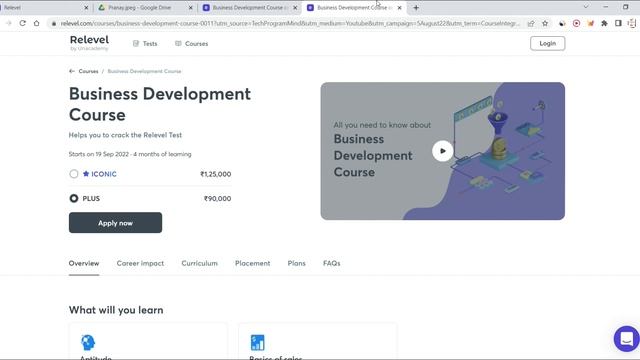Open the FAQs section tab
This screenshot has height=360, width=640.
point(331,263)
